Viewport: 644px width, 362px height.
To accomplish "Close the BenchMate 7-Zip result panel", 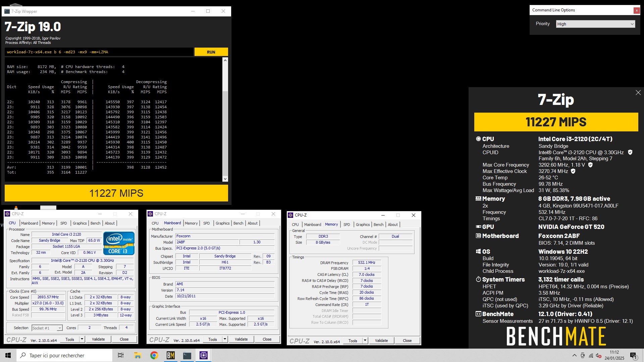I will tap(638, 93).
